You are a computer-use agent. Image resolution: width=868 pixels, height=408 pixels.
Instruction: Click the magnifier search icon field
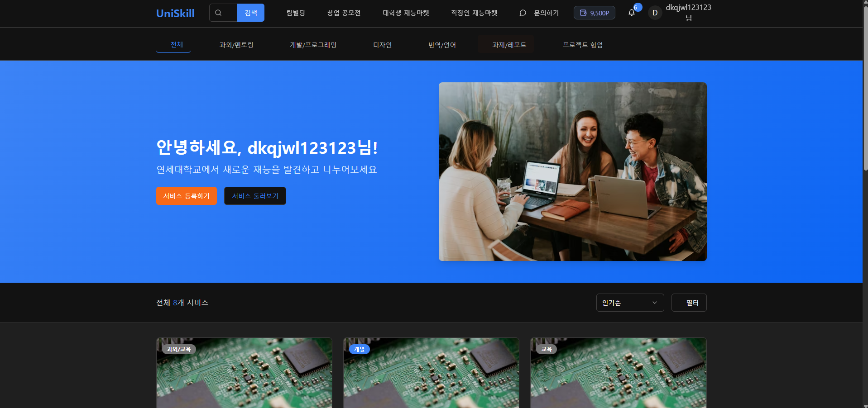(223, 13)
